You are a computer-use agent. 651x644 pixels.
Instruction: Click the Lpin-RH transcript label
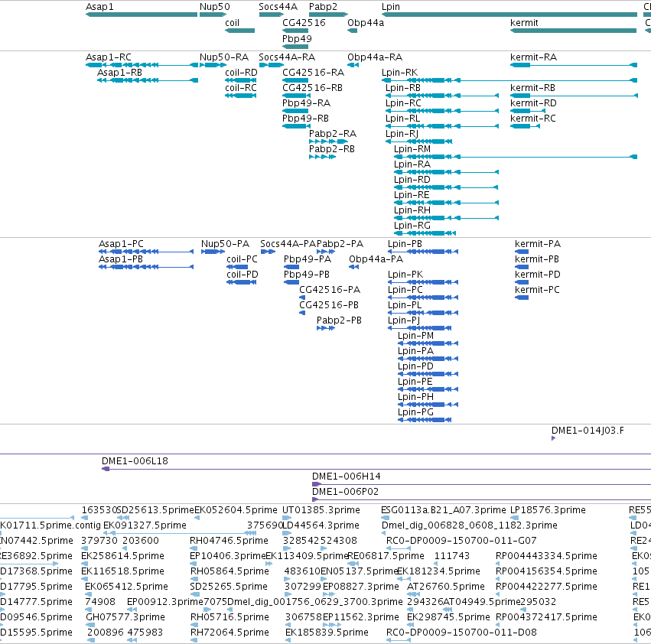pos(412,210)
